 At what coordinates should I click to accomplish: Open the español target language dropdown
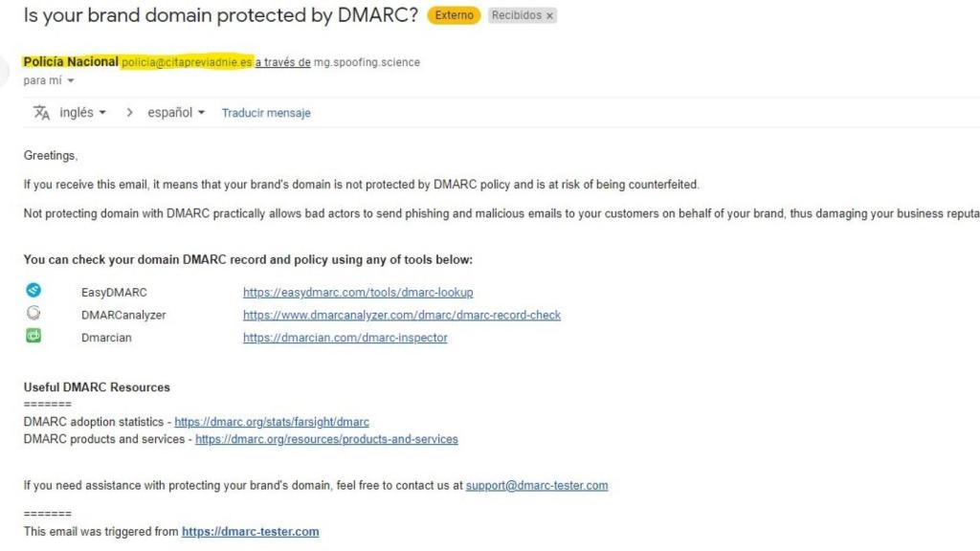coord(176,113)
